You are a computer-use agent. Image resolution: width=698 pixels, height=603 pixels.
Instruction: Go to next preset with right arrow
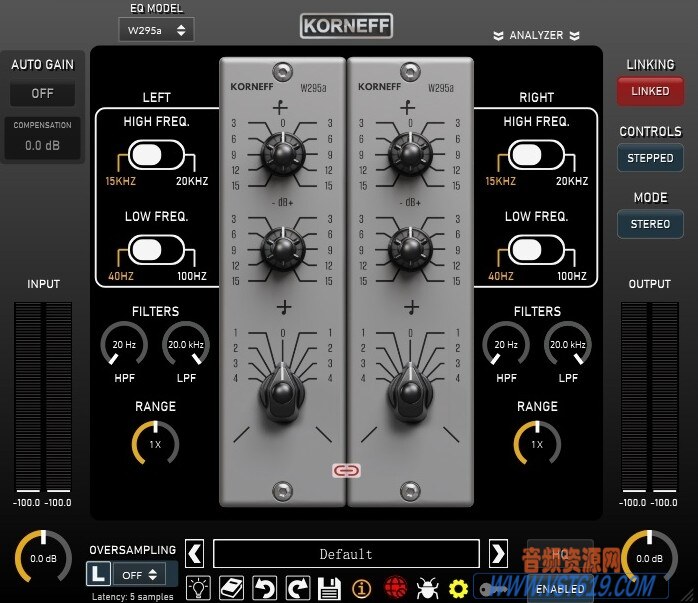(x=498, y=554)
